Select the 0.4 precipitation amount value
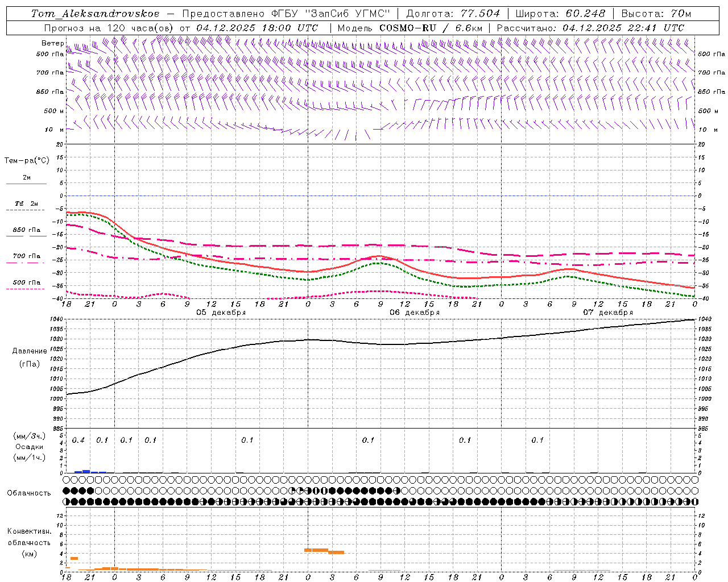The image size is (728, 582). [x=78, y=440]
